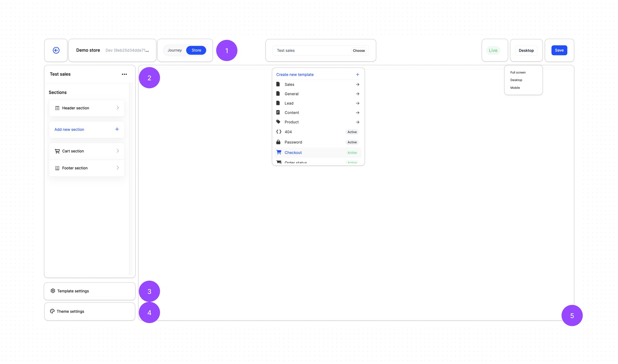Screen dimensions: 618x364
Task: Click the palette icon in Theme settings
Action: pyautogui.click(x=52, y=311)
